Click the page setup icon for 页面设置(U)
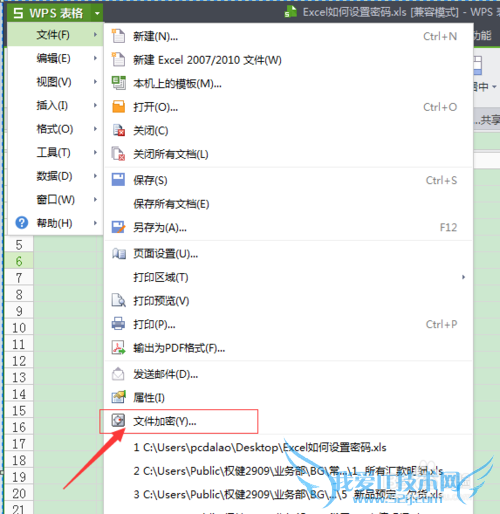The image size is (500, 514). point(119,254)
